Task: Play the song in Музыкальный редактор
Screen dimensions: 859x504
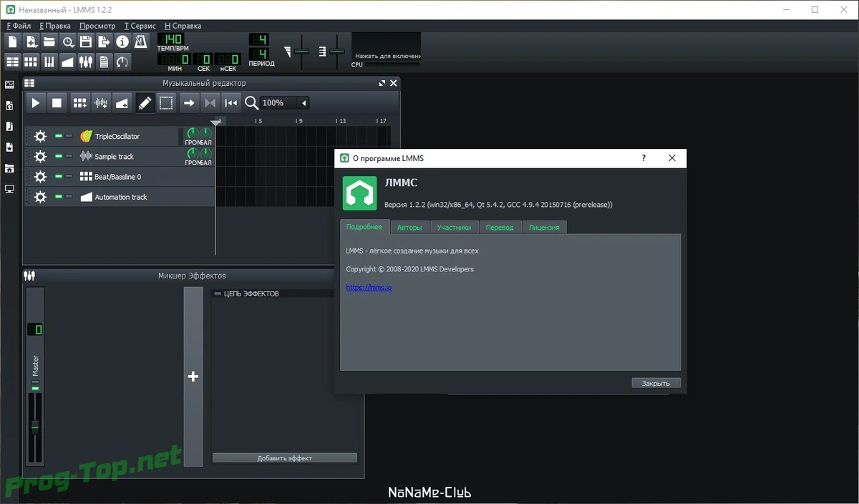Action: coord(35,103)
